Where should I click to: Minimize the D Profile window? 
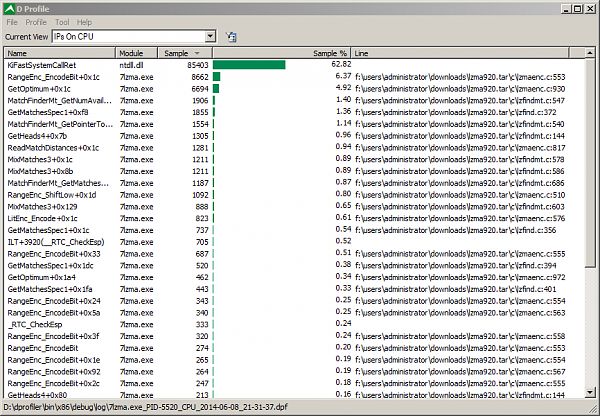(x=567, y=9)
